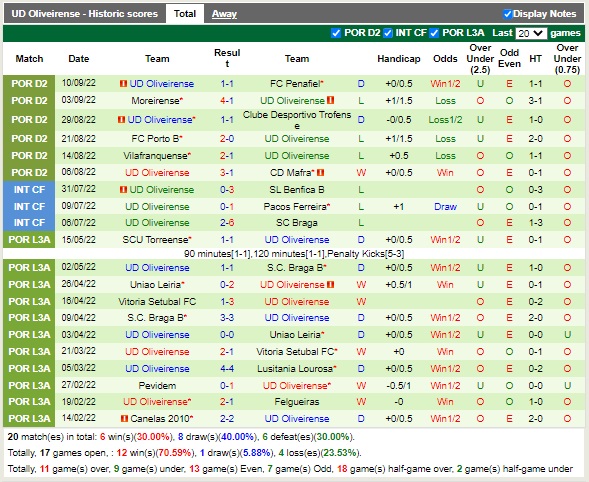Open Lusitania Lourosa team link
This screenshot has height=482, width=589.
click(x=295, y=369)
